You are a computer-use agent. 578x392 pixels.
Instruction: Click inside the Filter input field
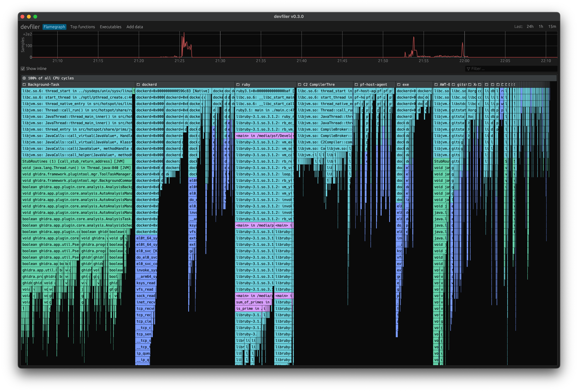[x=510, y=69]
